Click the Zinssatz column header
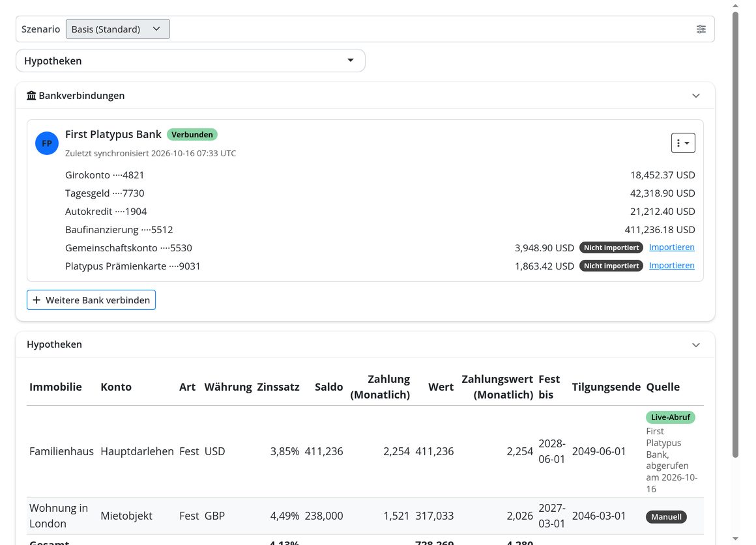This screenshot has width=756, height=545. [x=278, y=387]
